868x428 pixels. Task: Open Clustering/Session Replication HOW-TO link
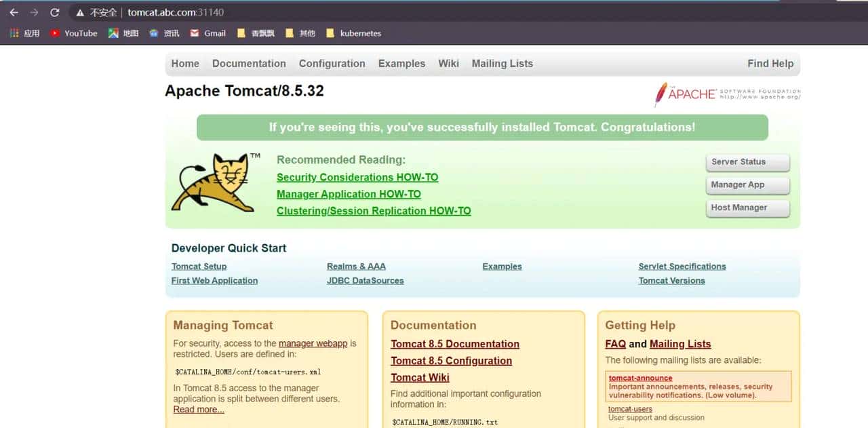(x=374, y=212)
